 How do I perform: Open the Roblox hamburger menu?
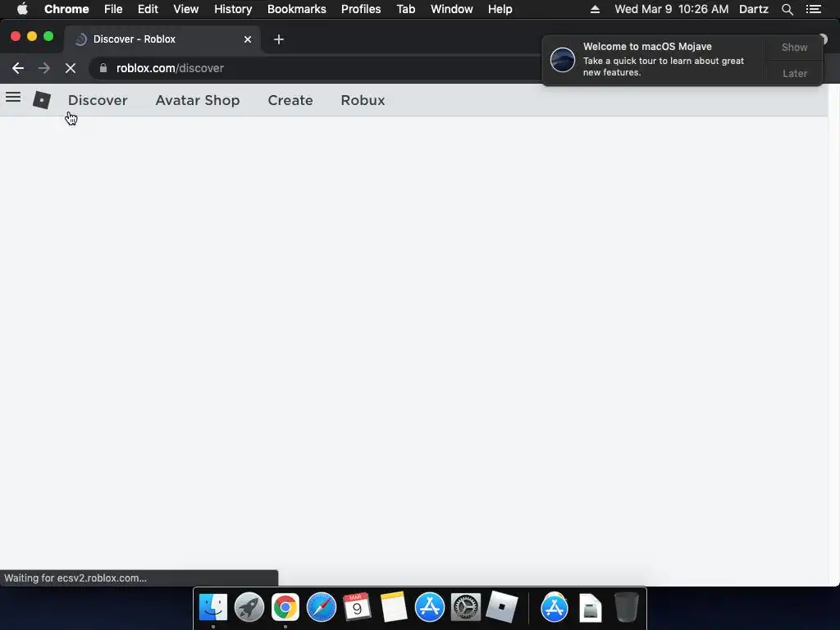click(x=13, y=98)
